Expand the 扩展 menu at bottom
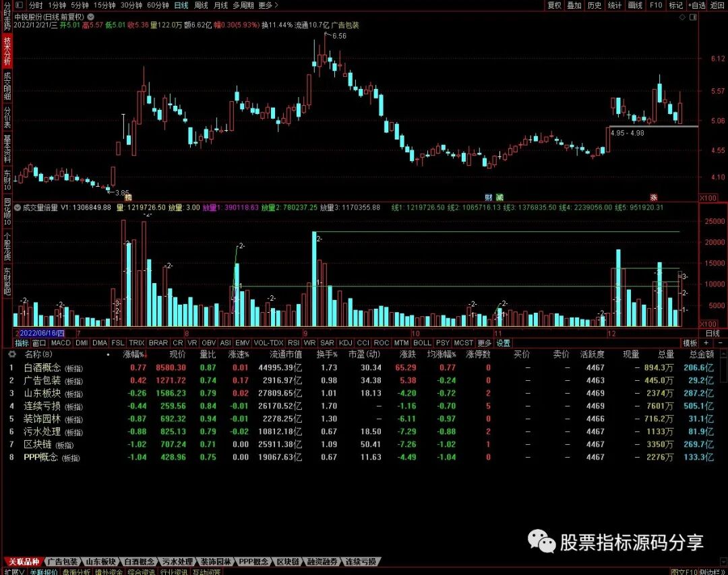This screenshot has width=728, height=575. tap(14, 571)
